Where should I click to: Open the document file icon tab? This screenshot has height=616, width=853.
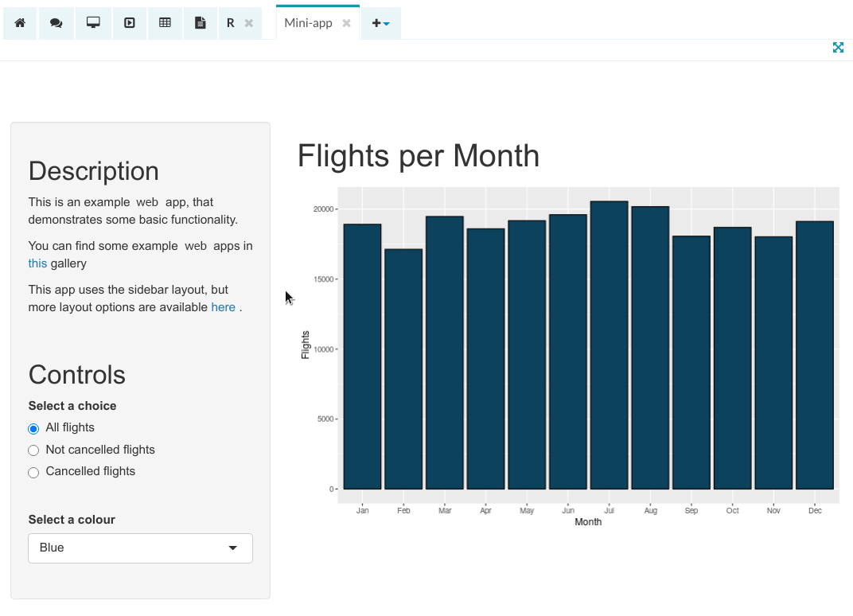pos(201,23)
